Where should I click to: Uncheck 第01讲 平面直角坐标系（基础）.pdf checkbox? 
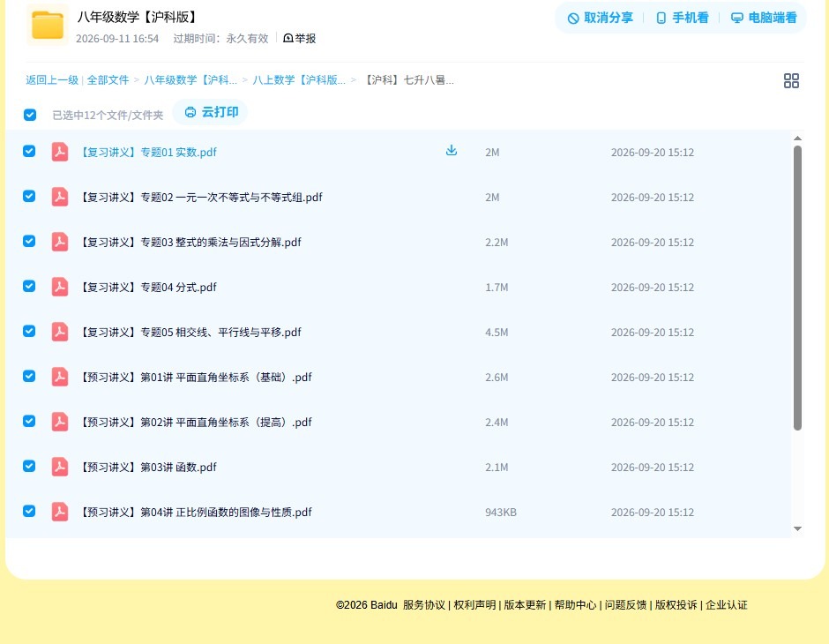(x=29, y=376)
